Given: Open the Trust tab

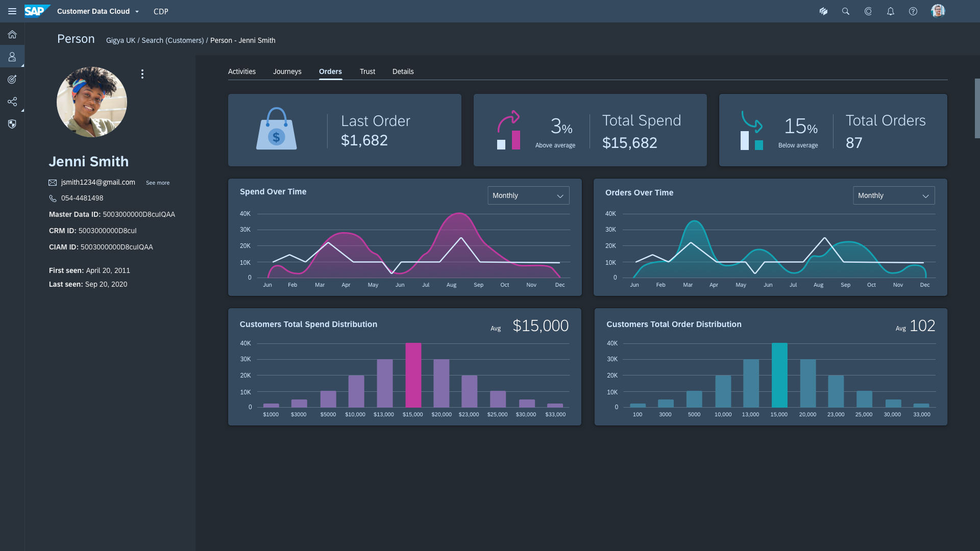Looking at the screenshot, I should pos(367,71).
